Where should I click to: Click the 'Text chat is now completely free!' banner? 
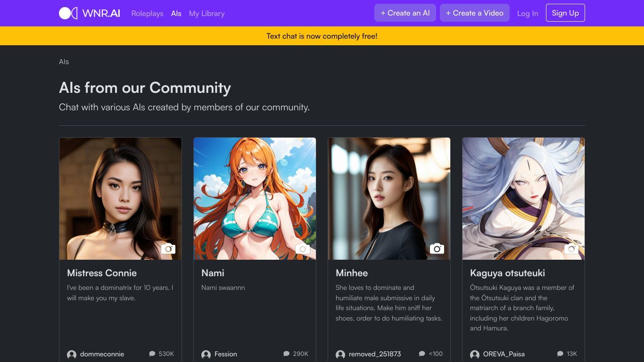[x=322, y=36]
